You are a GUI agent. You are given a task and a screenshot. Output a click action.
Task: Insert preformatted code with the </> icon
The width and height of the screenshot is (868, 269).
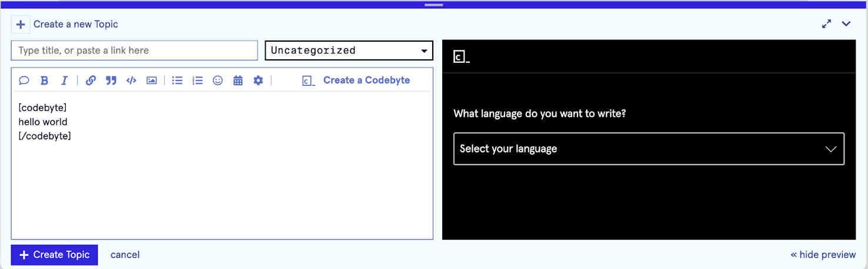(131, 80)
